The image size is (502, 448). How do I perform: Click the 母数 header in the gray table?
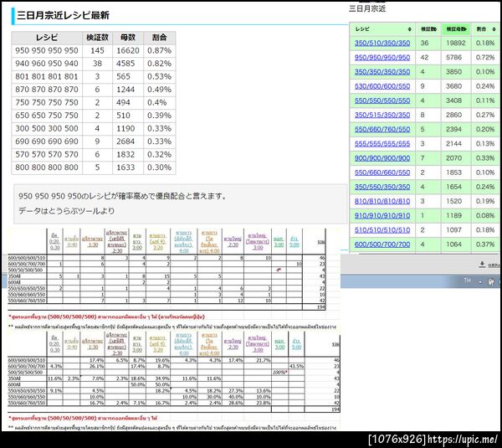tap(128, 38)
